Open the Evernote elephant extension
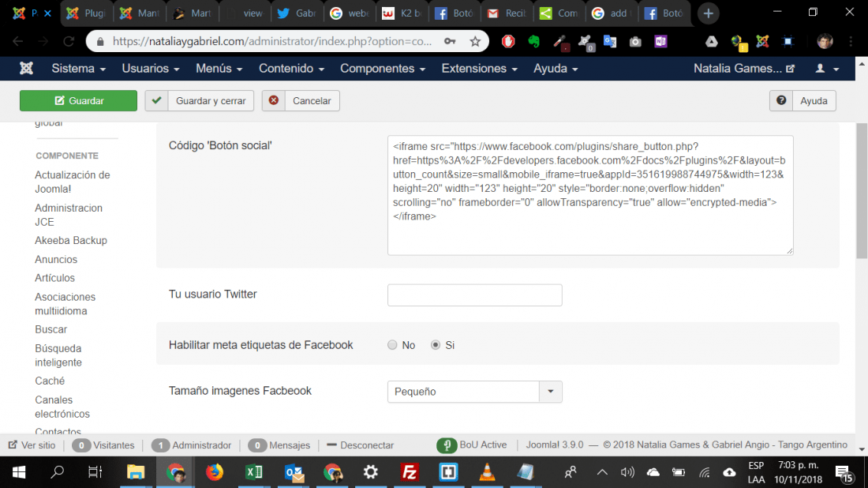Viewport: 868px width, 488px height. tap(533, 42)
